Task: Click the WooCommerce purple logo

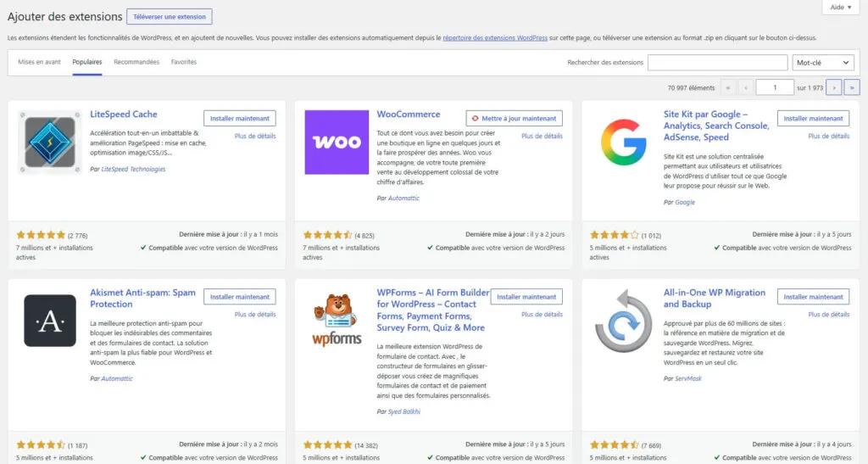Action: [x=337, y=143]
